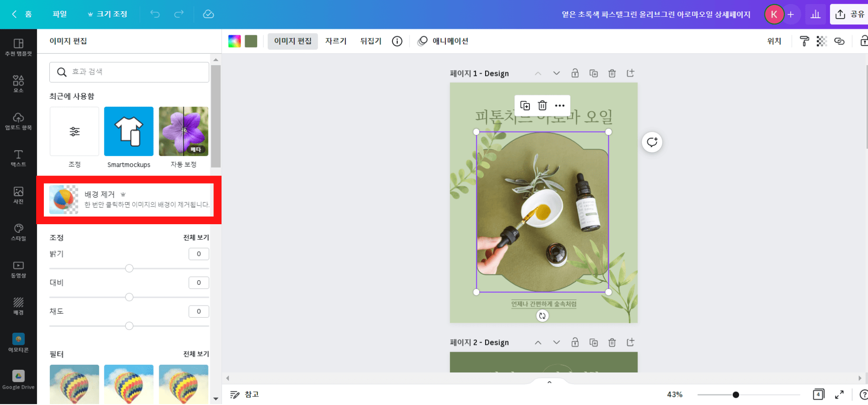Click the undo arrow icon
This screenshot has width=868, height=405.
click(155, 14)
